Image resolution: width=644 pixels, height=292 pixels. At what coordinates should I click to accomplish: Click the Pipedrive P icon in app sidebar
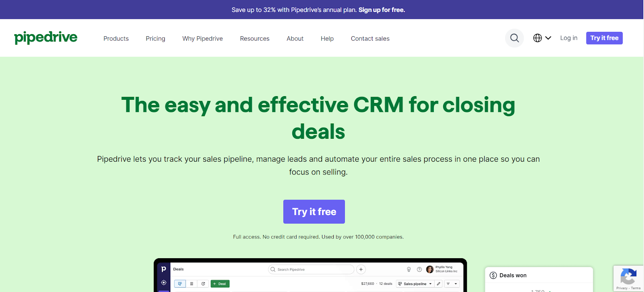pyautogui.click(x=163, y=269)
